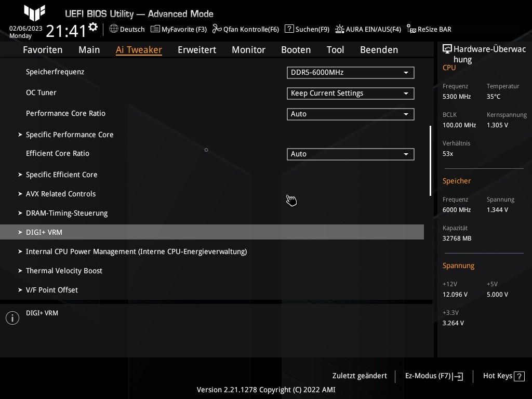Click the date 02/06/2023 Monday
Screen dimensions: 532x399
(26, 32)
